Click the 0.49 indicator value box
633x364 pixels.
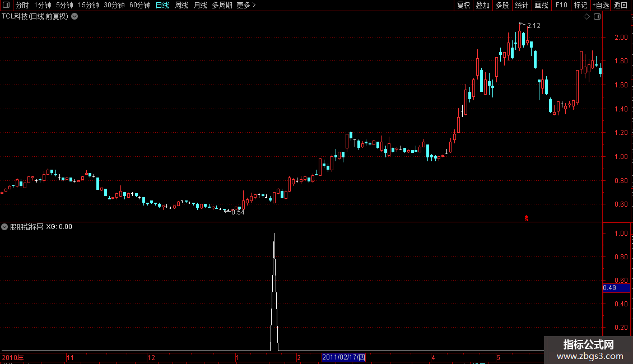click(616, 288)
